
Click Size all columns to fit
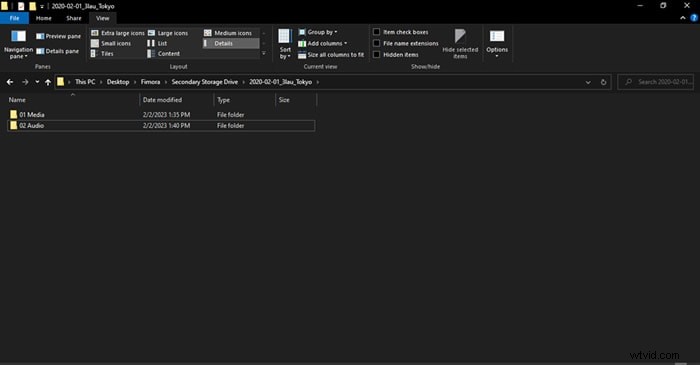[x=331, y=54]
